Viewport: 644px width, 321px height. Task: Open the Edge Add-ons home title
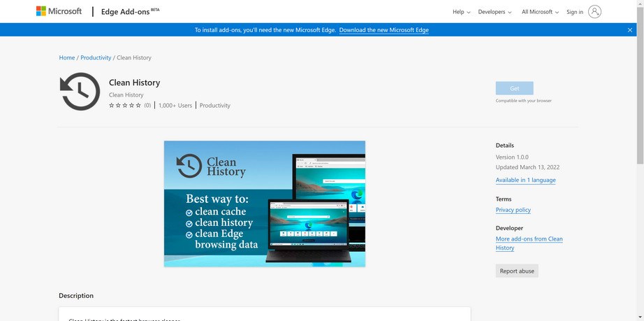(x=130, y=11)
